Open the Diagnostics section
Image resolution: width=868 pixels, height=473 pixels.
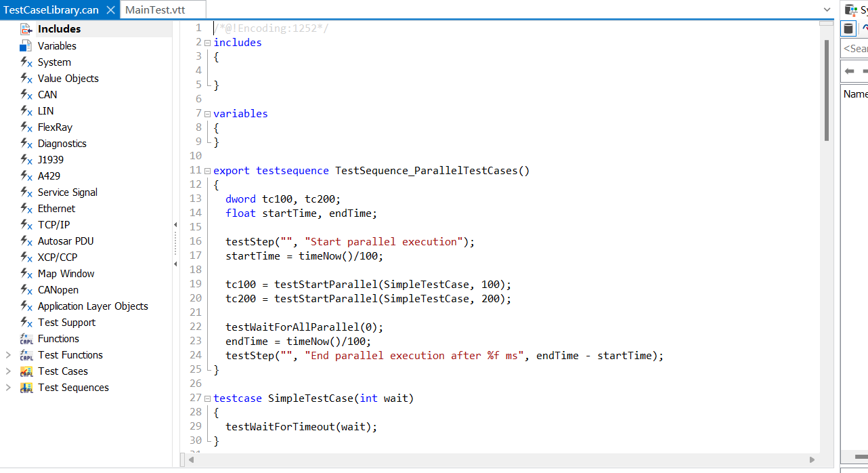tap(63, 143)
